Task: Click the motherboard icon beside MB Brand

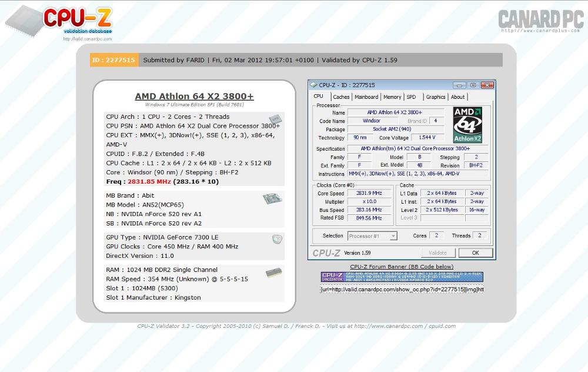Action: click(x=272, y=198)
